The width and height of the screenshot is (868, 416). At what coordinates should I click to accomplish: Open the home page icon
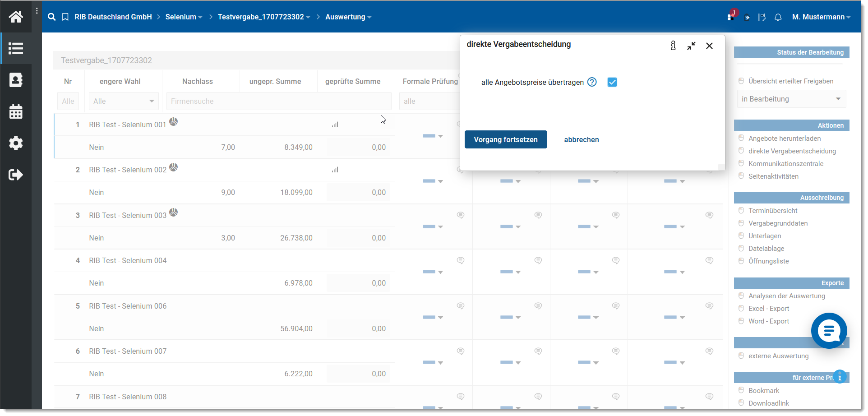coord(16,17)
